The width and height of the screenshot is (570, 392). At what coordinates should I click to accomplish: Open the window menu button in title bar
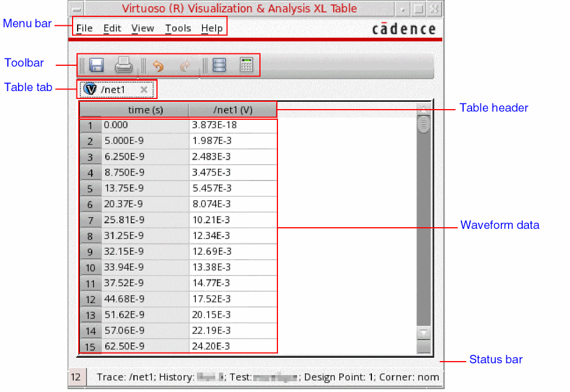point(77,9)
